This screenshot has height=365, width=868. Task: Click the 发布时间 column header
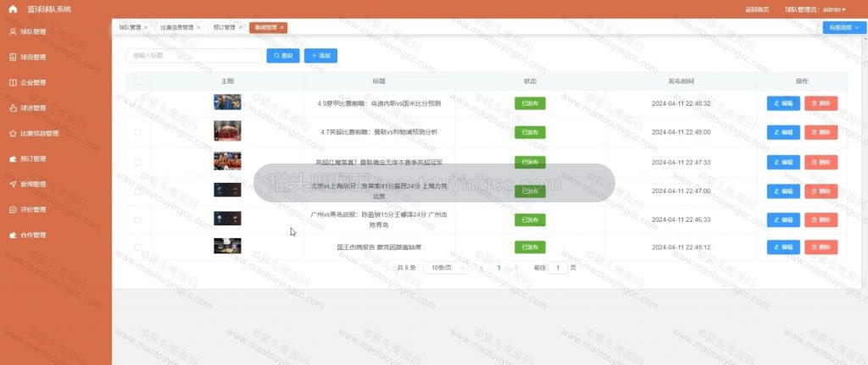pyautogui.click(x=681, y=81)
